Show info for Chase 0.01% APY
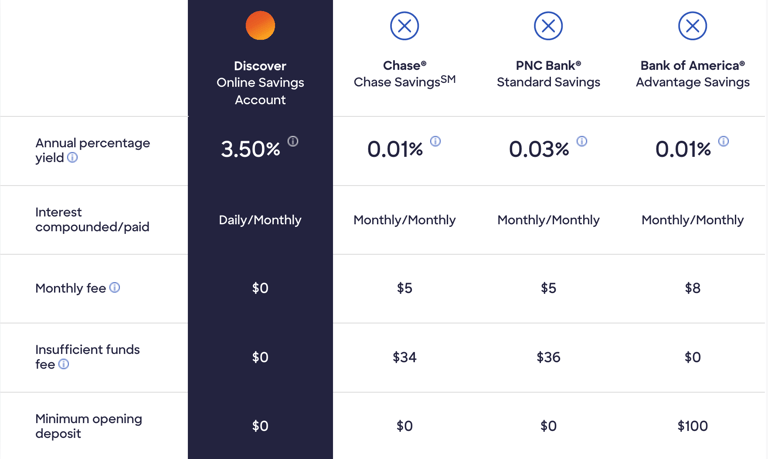768x459 pixels. click(435, 142)
